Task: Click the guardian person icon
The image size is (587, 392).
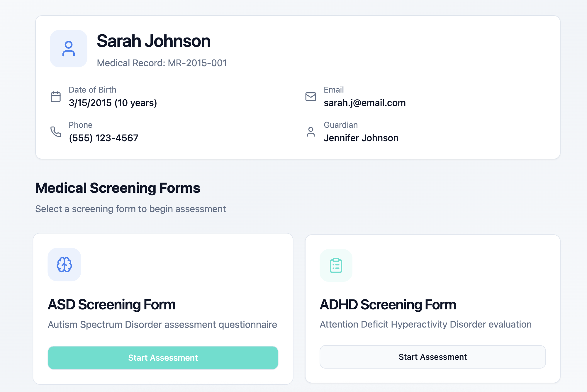Action: coord(311,132)
